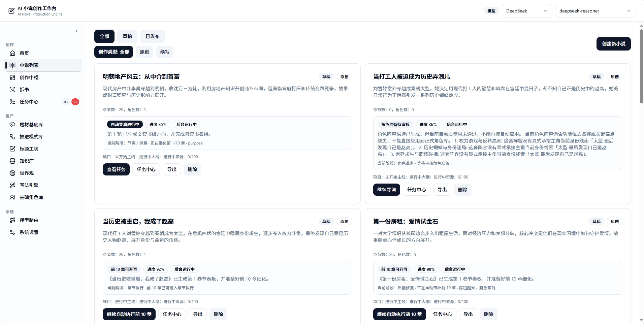Collapse the left sidebar with the chevron
644x324 pixels.
[x=76, y=31]
